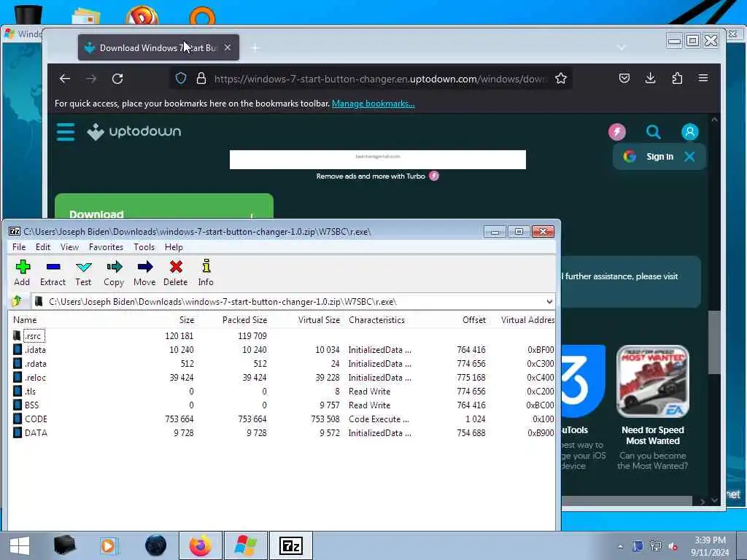Show hidden system tray icons
The width and height of the screenshot is (747, 560).
(620, 546)
